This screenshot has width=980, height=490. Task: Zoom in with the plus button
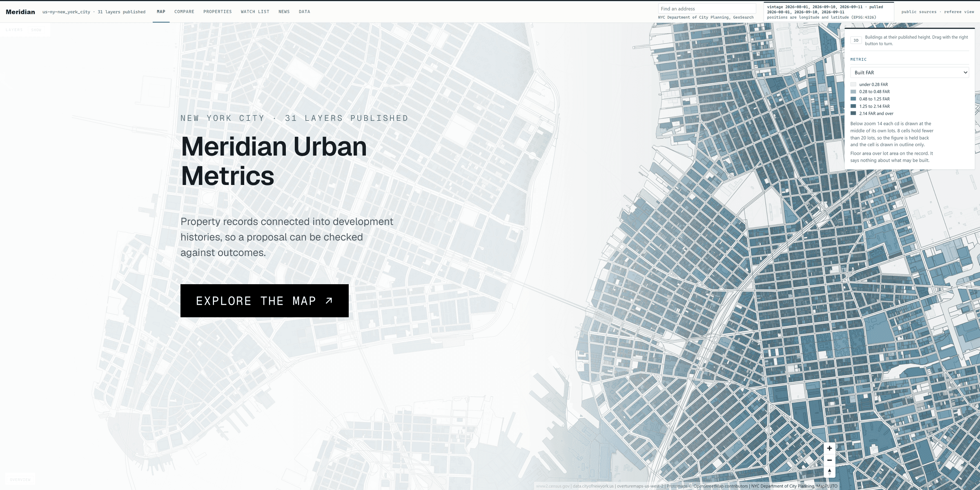tap(829, 448)
